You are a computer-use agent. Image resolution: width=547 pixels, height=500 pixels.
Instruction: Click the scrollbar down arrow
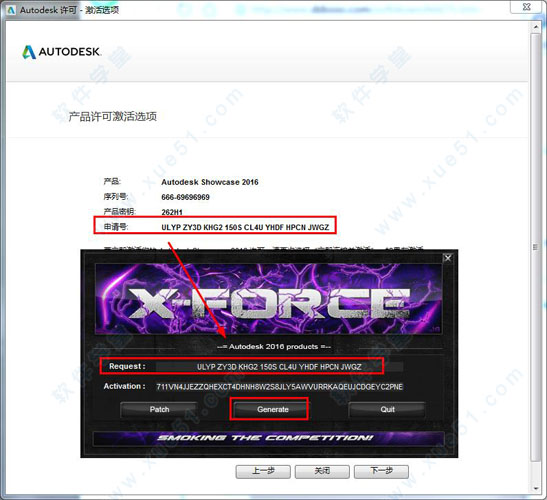coord(535,489)
